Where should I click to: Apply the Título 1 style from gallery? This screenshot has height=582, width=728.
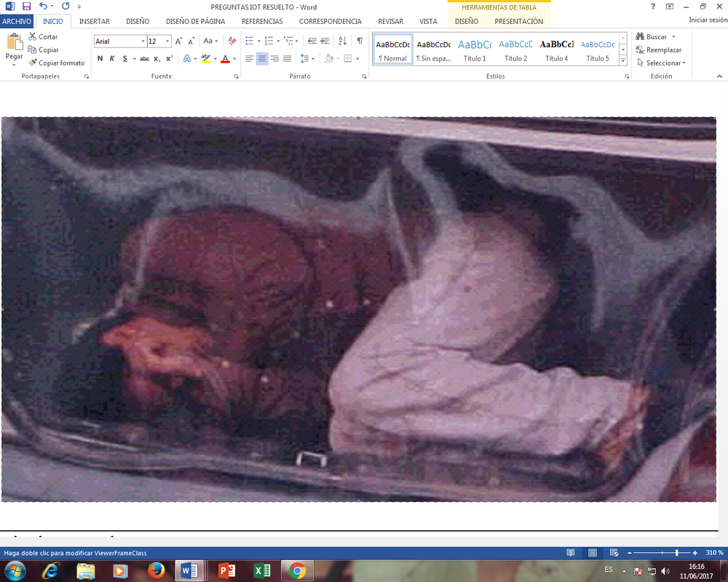point(475,50)
